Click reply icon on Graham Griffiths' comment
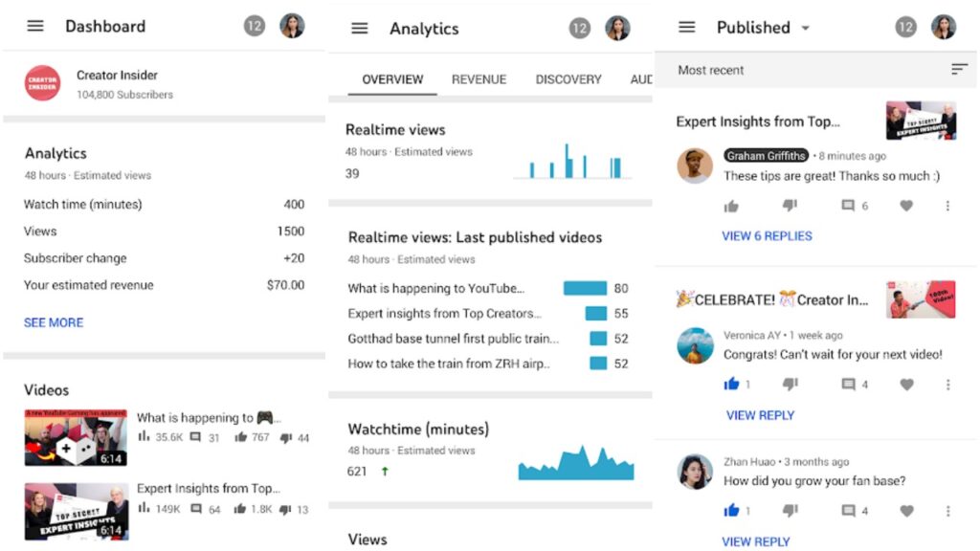The image size is (980, 551). pyautogui.click(x=848, y=206)
